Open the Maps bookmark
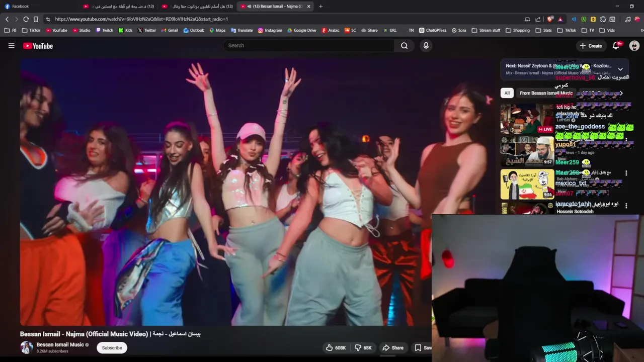The height and width of the screenshot is (362, 644). pos(217,30)
